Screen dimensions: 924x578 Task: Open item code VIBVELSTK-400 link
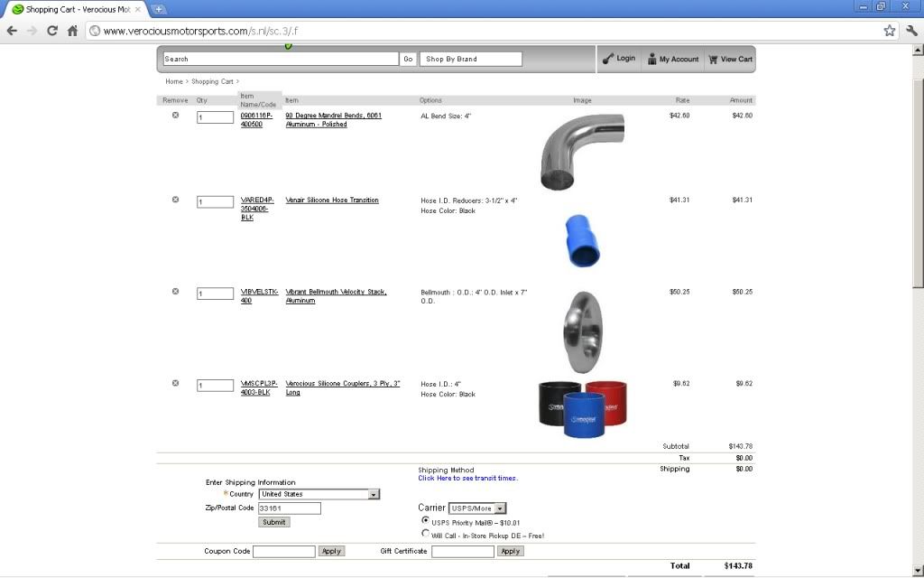tap(259, 296)
